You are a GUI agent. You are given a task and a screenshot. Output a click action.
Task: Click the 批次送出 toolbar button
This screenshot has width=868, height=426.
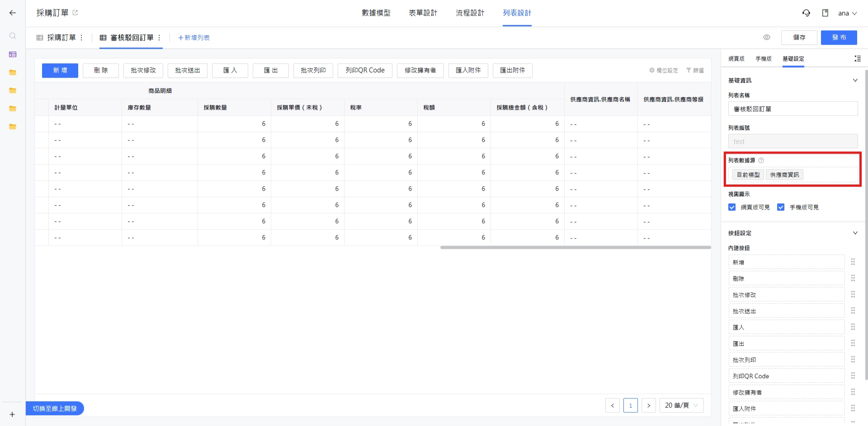pyautogui.click(x=188, y=70)
